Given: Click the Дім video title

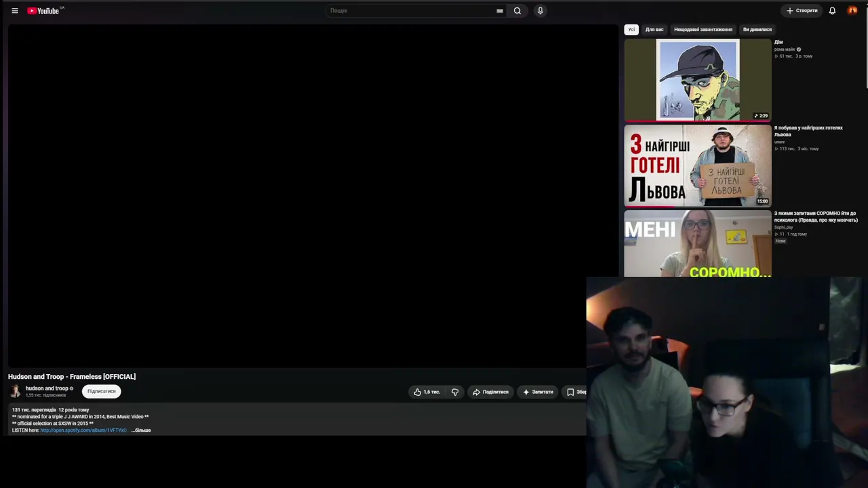Looking at the screenshot, I should click(778, 42).
